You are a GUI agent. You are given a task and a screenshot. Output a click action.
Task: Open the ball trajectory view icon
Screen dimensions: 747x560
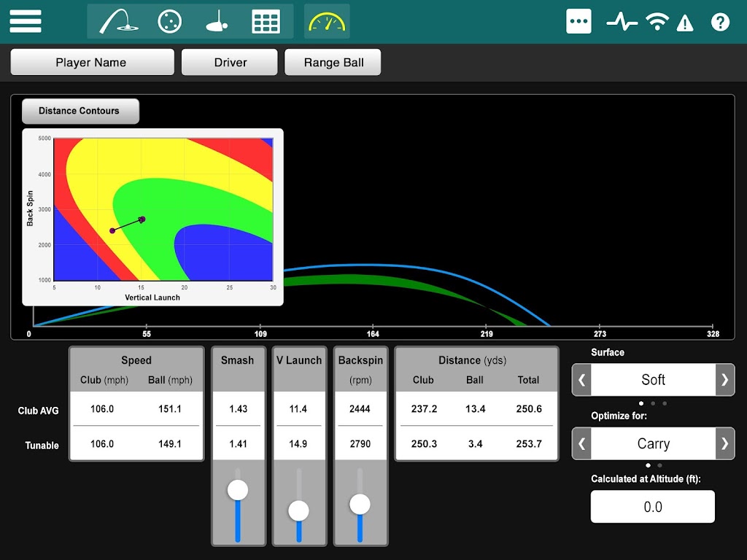[x=118, y=21]
